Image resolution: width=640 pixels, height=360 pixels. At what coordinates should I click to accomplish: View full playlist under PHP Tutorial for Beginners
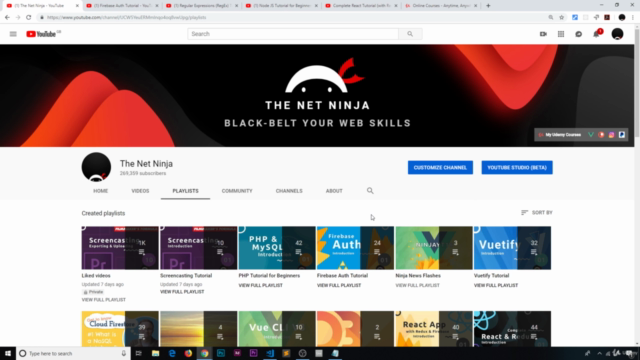260,285
